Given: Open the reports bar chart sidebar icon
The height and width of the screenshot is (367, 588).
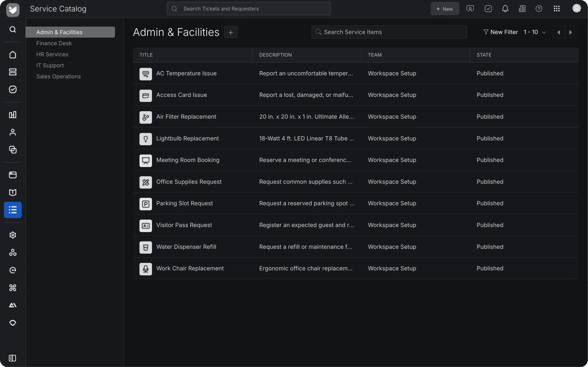Looking at the screenshot, I should point(13,115).
